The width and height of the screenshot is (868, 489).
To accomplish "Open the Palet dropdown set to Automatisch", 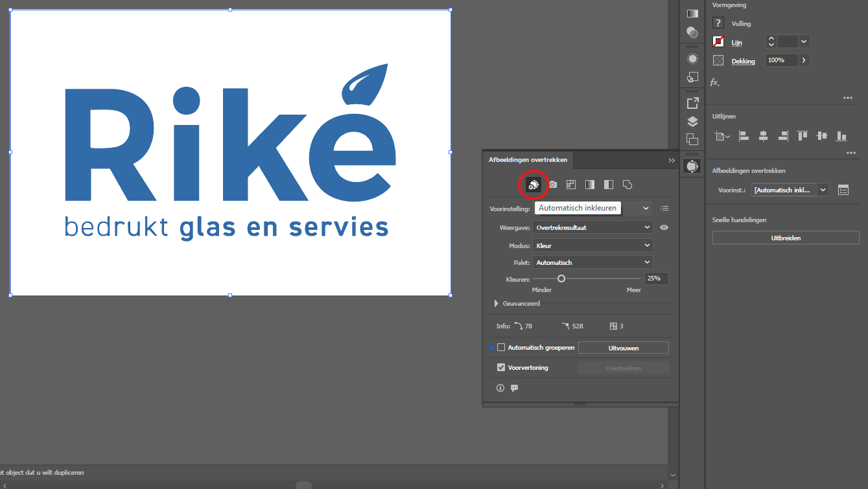I will pos(592,262).
